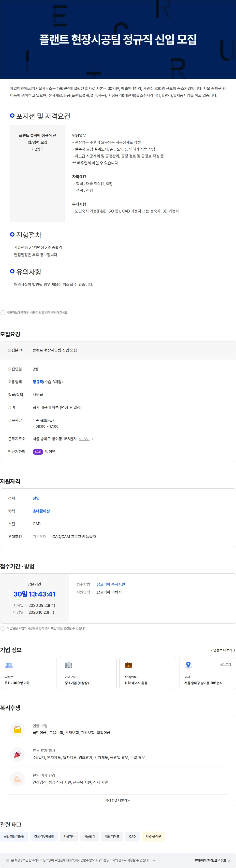Click the 플랜트 현장시공팀 정규직 신입 모집 banner

point(118,39)
